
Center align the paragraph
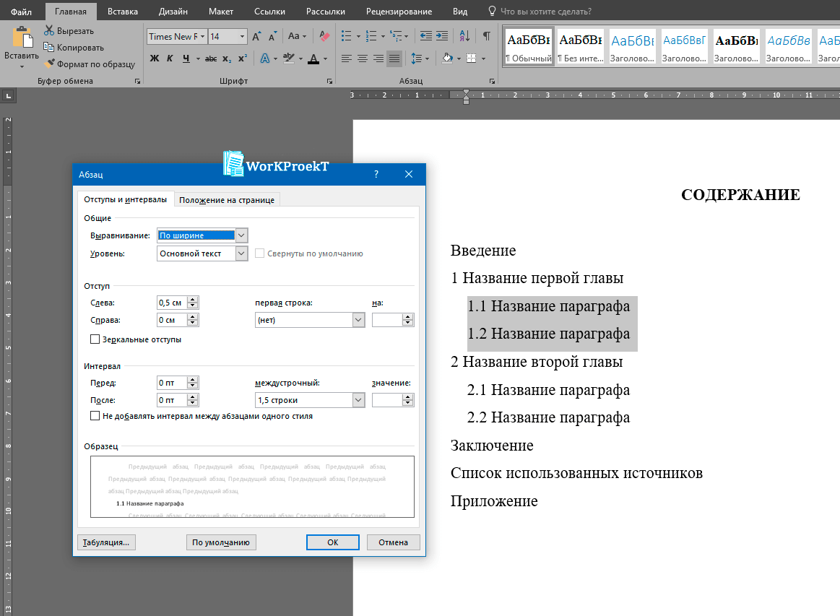point(362,58)
